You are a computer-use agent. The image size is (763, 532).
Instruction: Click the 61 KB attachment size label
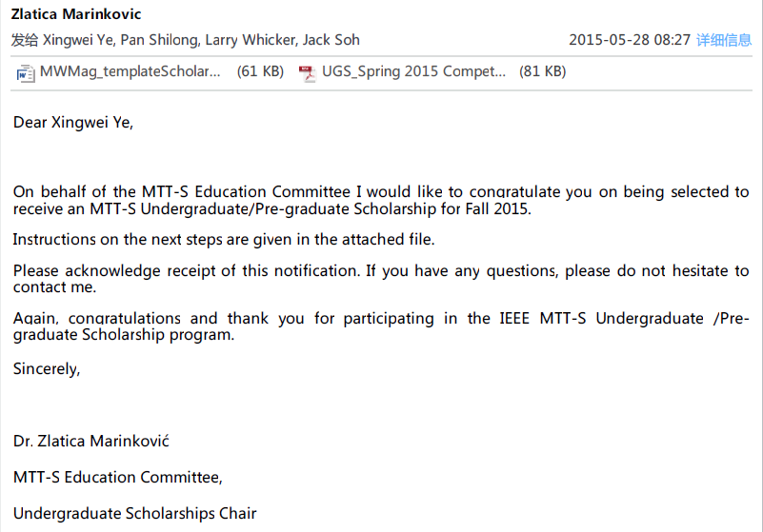point(260,71)
